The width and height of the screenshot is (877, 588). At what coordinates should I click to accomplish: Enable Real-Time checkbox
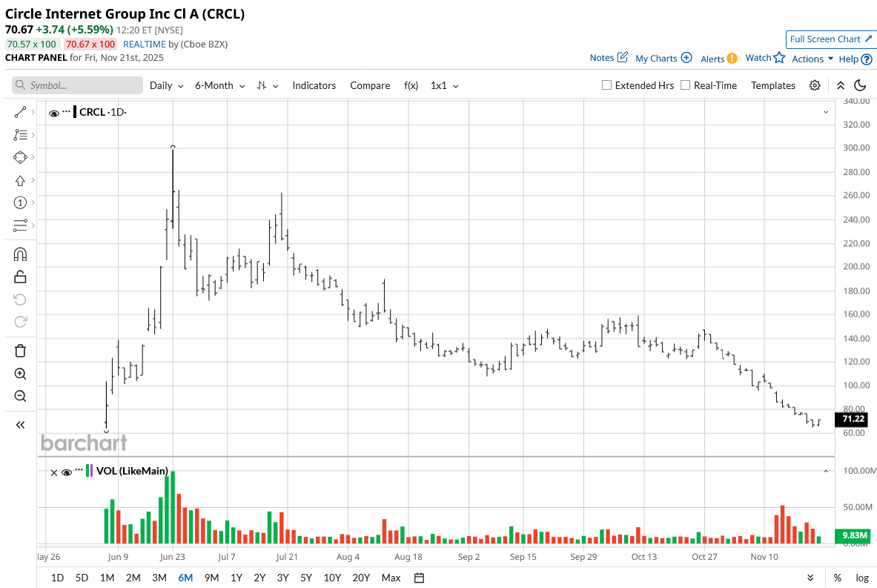tap(685, 85)
